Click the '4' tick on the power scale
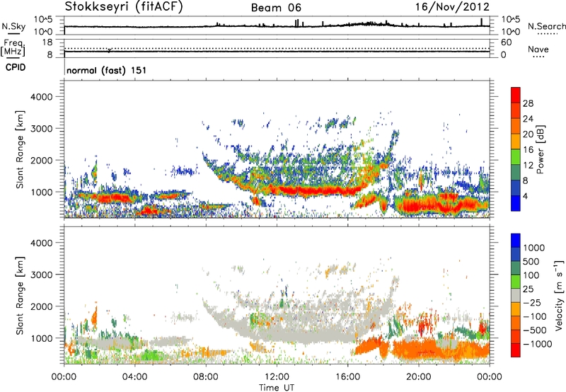This screenshot has height=392, width=566. coord(525,196)
